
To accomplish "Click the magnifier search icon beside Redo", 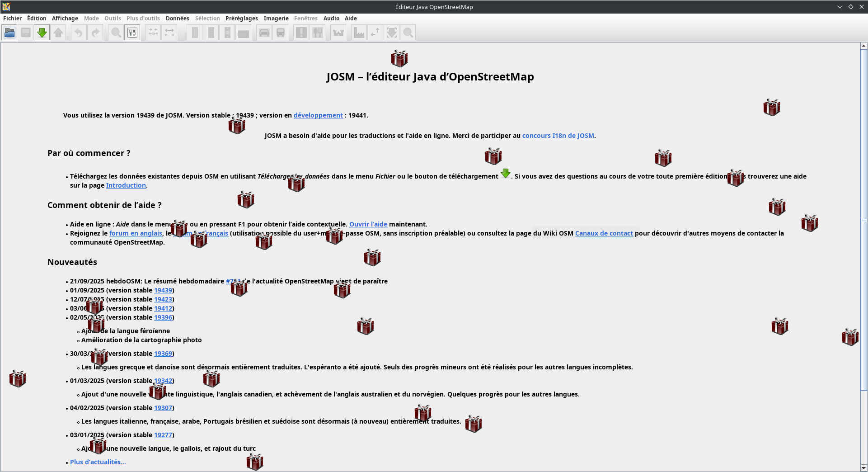I will pyautogui.click(x=116, y=33).
